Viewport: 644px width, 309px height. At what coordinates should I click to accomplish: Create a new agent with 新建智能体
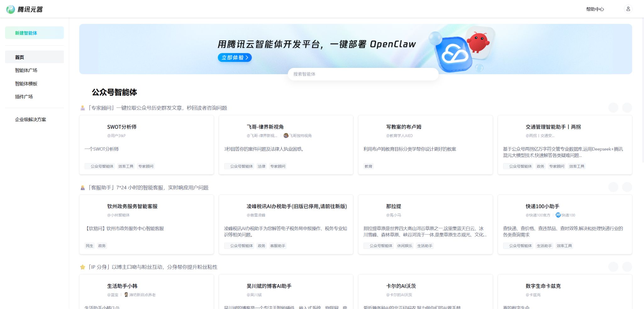[x=34, y=33]
